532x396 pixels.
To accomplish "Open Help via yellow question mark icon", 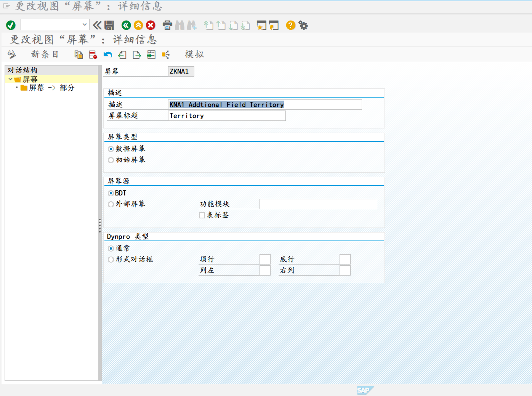I will pos(291,25).
